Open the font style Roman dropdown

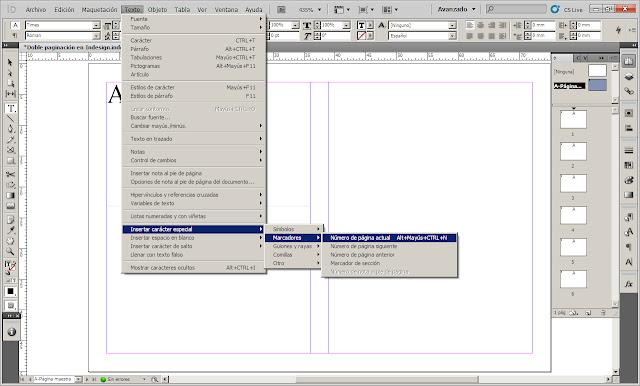96,36
